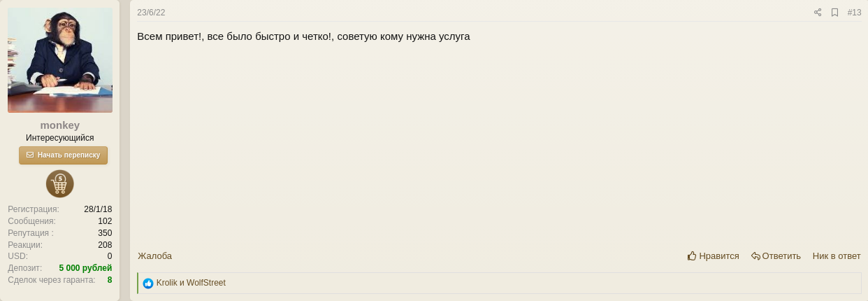Open the post number #13 link
868x301 pixels.
(x=854, y=13)
